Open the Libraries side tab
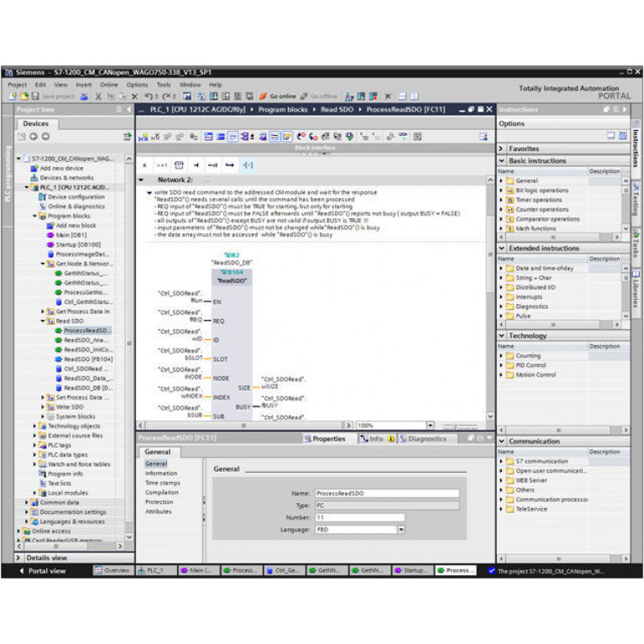This screenshot has width=644, height=644. pyautogui.click(x=636, y=288)
